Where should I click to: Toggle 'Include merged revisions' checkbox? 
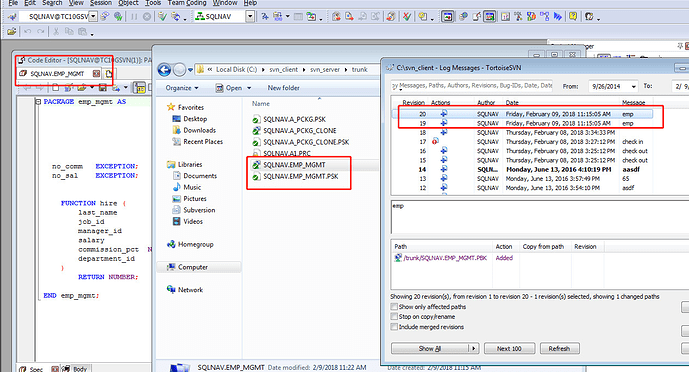pos(394,327)
